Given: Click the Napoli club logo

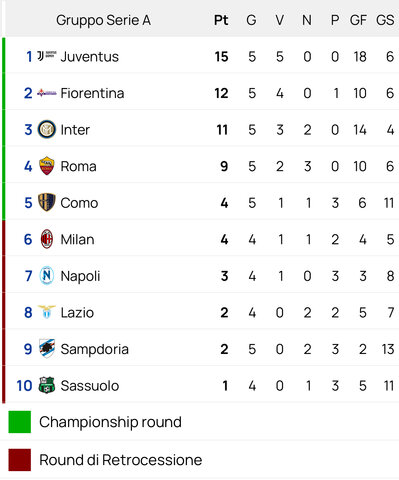Looking at the screenshot, I should click(x=47, y=276).
